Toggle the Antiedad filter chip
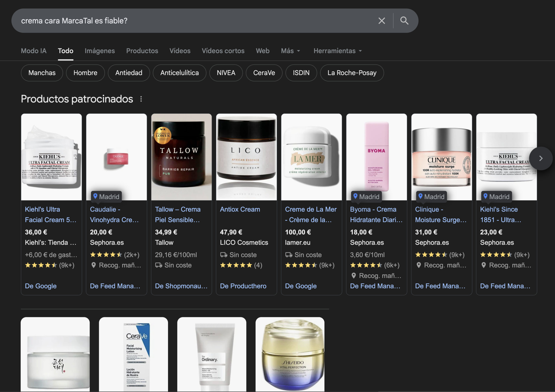 (x=129, y=73)
